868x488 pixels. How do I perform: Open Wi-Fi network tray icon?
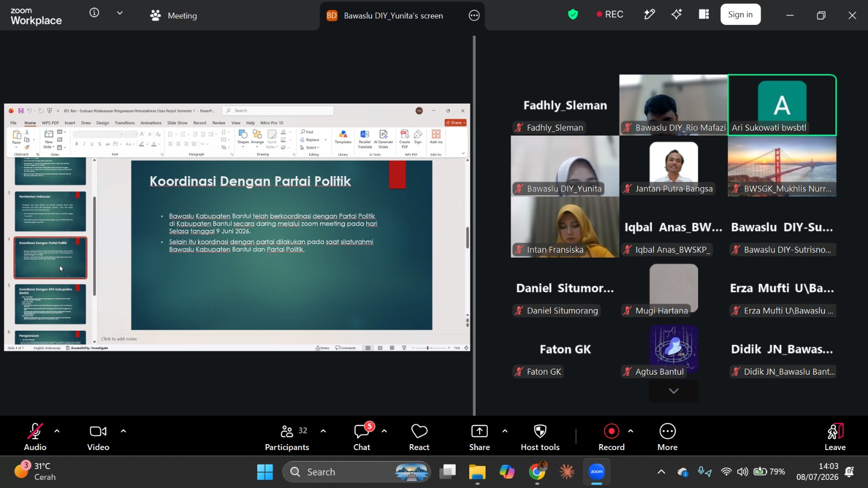point(726,472)
